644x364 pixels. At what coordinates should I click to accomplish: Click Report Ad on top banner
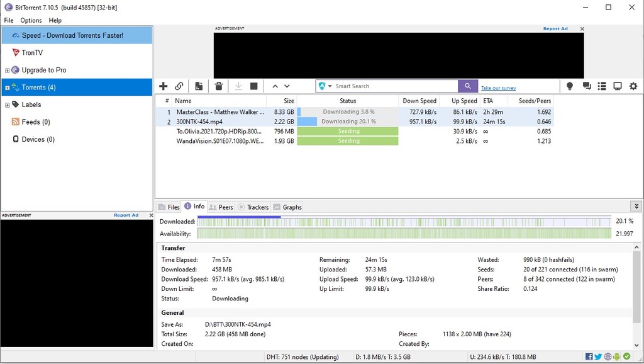coord(555,29)
